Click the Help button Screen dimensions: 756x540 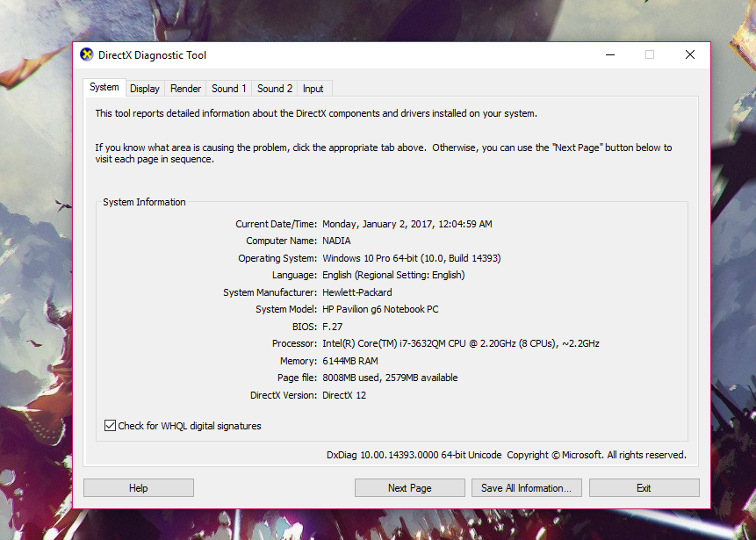tap(139, 488)
